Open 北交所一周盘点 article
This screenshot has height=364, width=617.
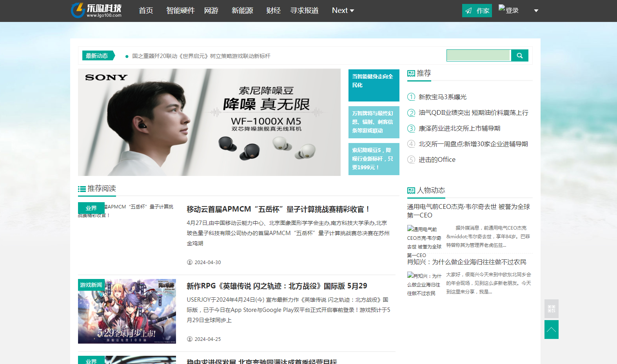pyautogui.click(x=473, y=144)
